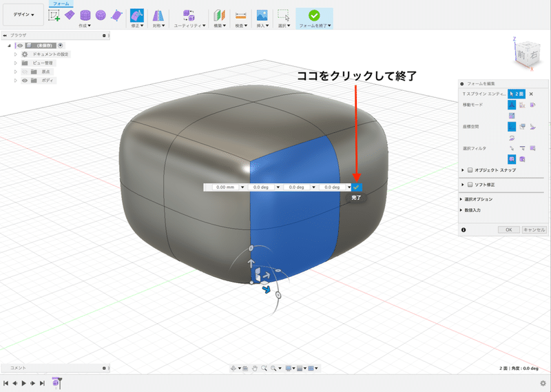The width and height of the screenshot is (551, 392).
Task: Click the form feature marker in timeline
Action: click(56, 382)
